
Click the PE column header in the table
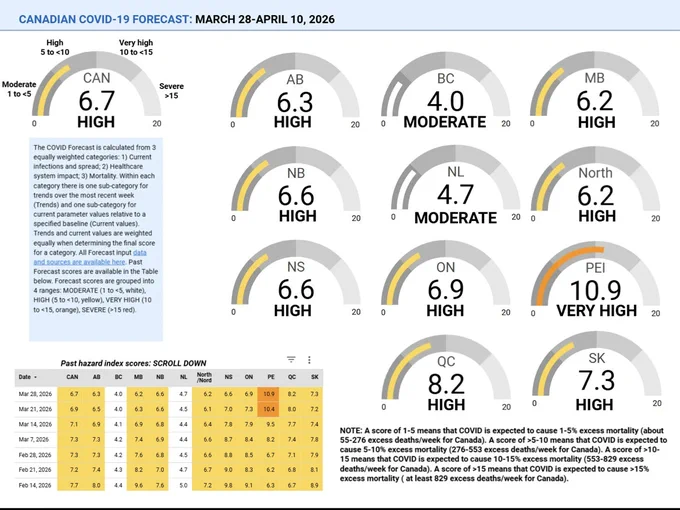(271, 377)
